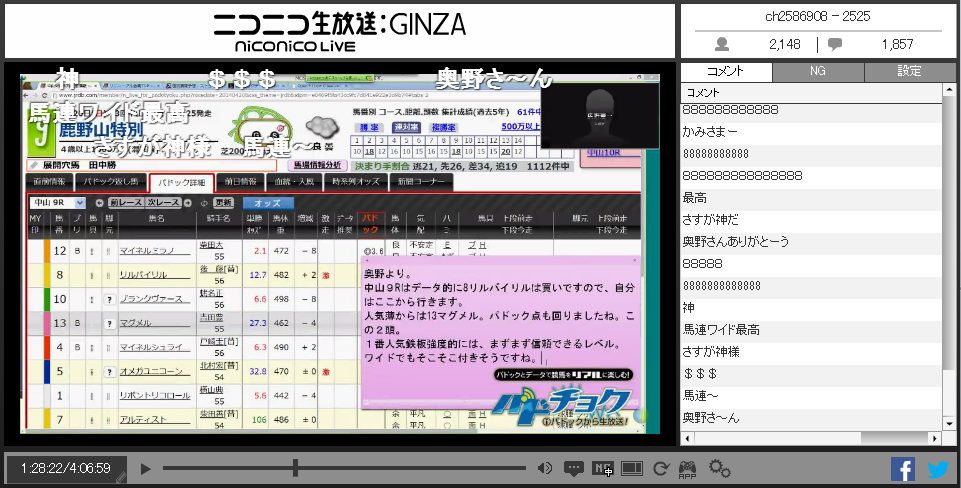Open 血統・入厩 tab
Viewport: 961px width, 488px height.
click(x=294, y=182)
